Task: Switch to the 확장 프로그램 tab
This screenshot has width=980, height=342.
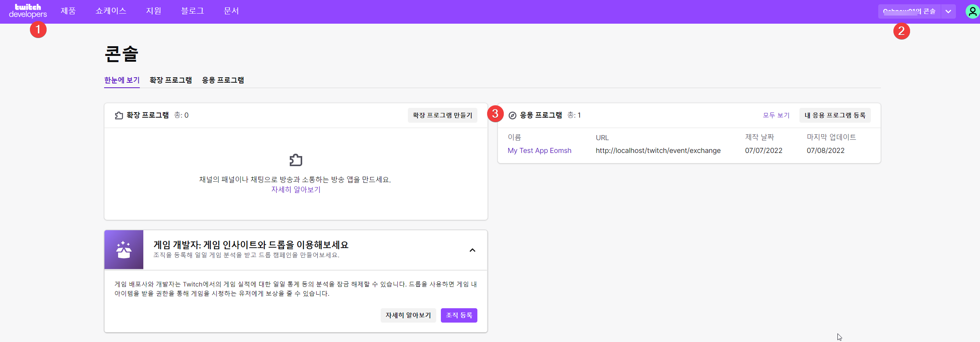Action: (x=171, y=80)
